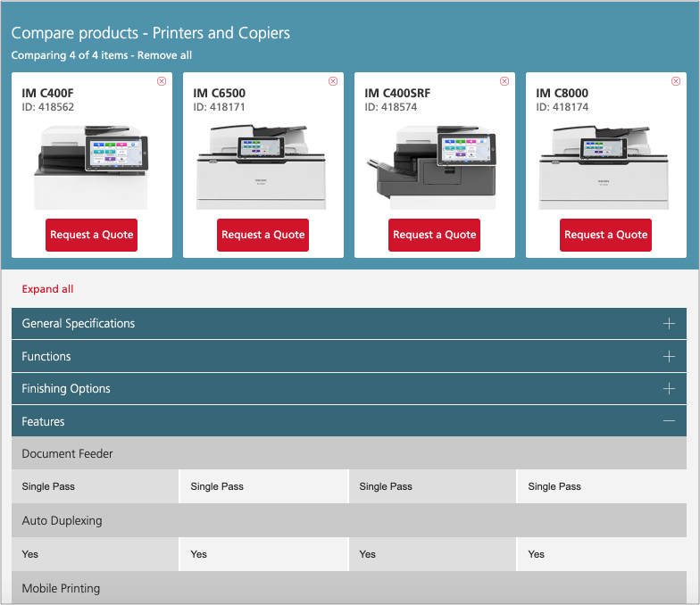Remove IM C400F from comparison

162,81
